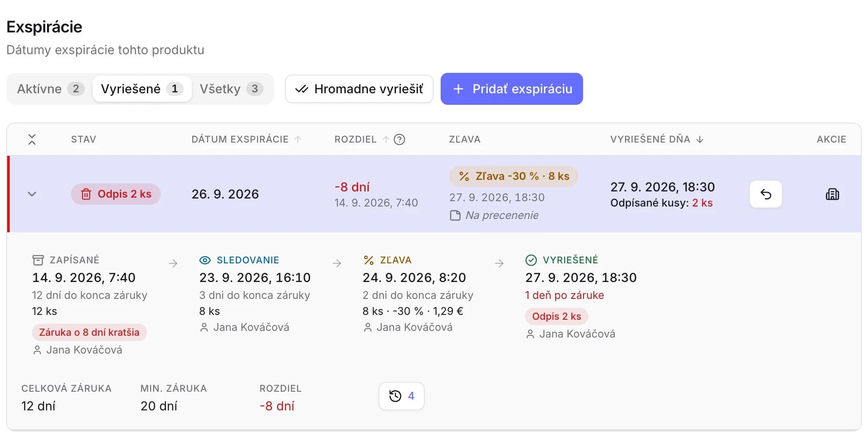Click the text '26. 9. 2026' expiry date
Screen dimensions: 868x445
pyautogui.click(x=225, y=194)
